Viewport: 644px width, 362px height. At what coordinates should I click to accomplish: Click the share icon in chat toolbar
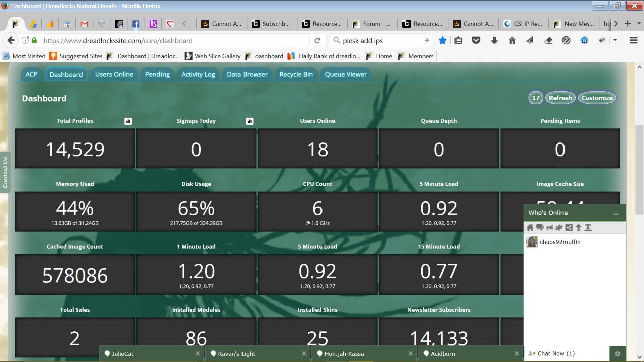coord(569,228)
